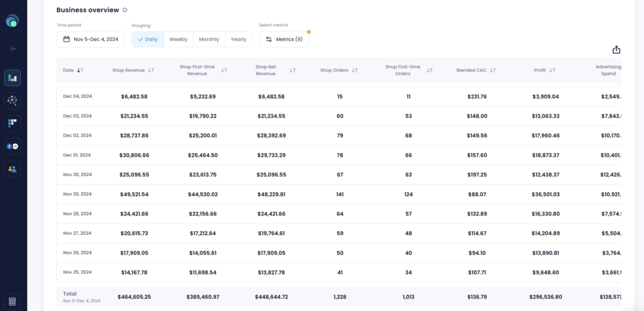Sort by Shop First-time Revenue arrows
This screenshot has width=644, height=311.
(x=224, y=70)
